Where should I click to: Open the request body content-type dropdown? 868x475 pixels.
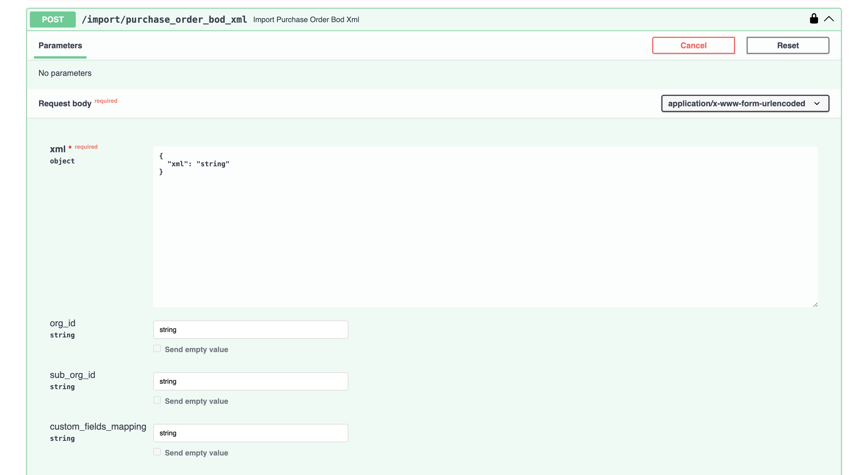coord(745,103)
